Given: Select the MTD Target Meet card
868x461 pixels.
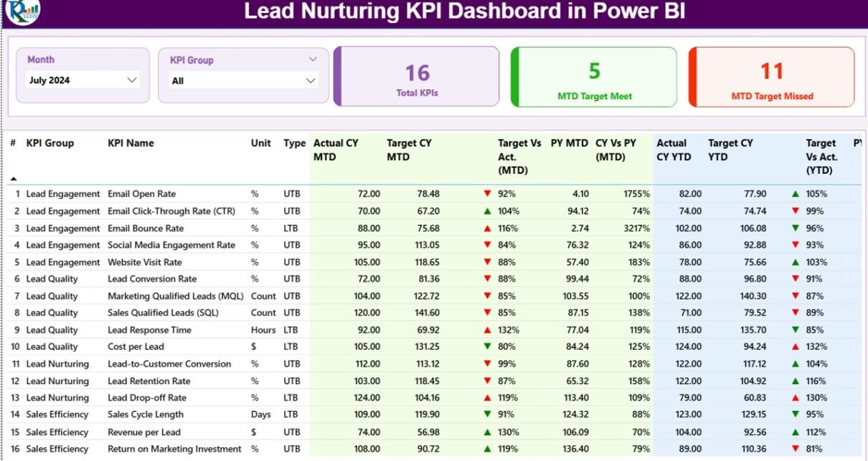Looking at the screenshot, I should coord(594,77).
